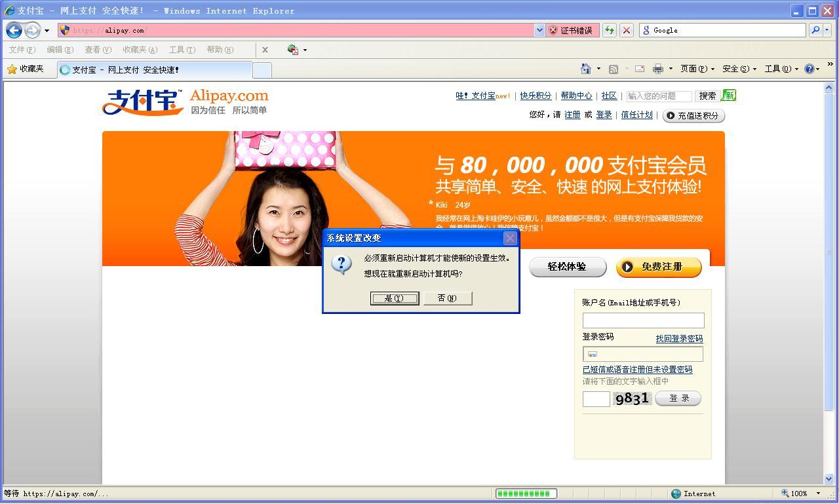Click the 登 录 submit button
Image resolution: width=839 pixels, height=504 pixels.
click(678, 398)
